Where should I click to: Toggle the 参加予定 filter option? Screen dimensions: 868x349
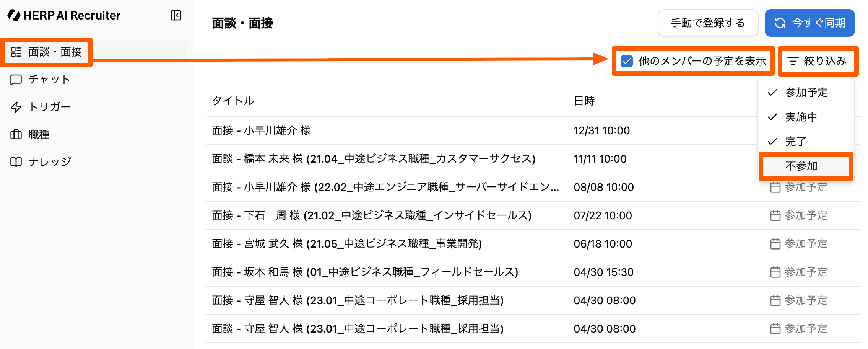pos(806,93)
